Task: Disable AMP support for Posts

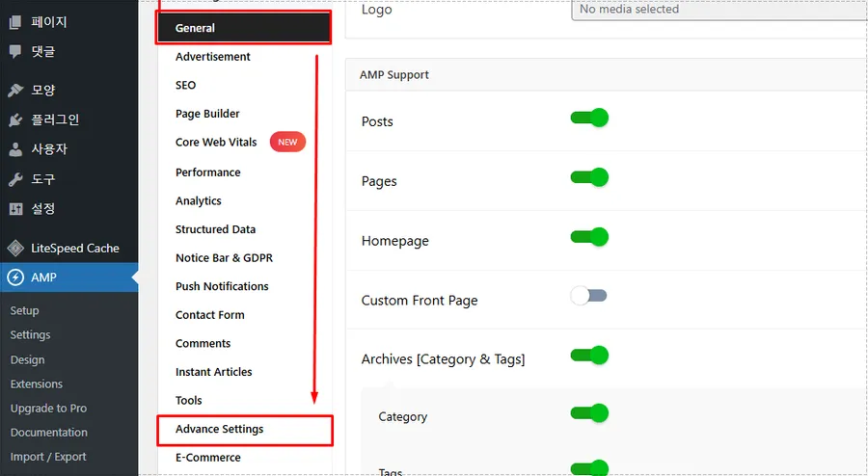Action: tap(589, 118)
